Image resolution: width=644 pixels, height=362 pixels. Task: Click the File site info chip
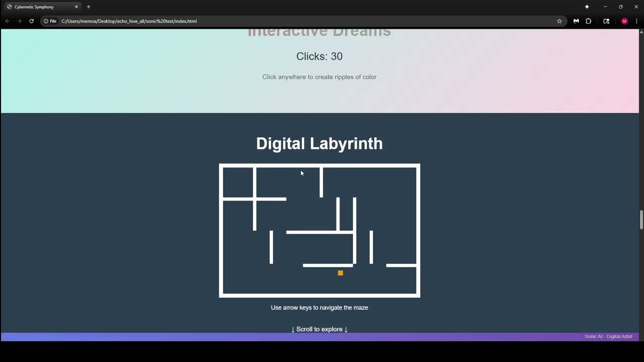pos(50,21)
